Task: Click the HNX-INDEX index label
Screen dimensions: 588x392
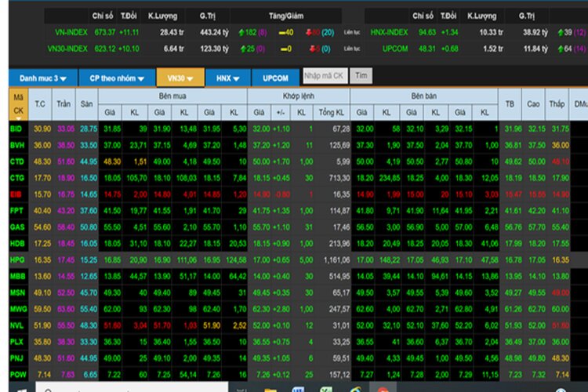Action: point(389,33)
